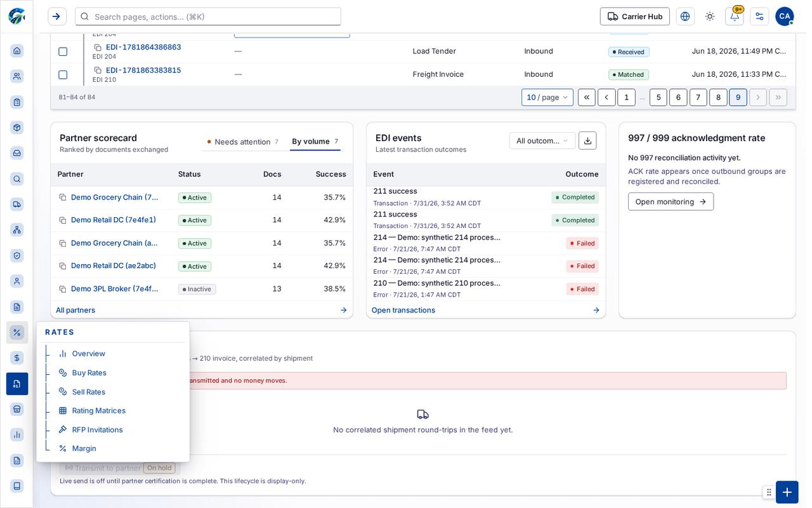The width and height of the screenshot is (812, 508).
Task: Open the All outcomes filter dropdown
Action: [542, 141]
